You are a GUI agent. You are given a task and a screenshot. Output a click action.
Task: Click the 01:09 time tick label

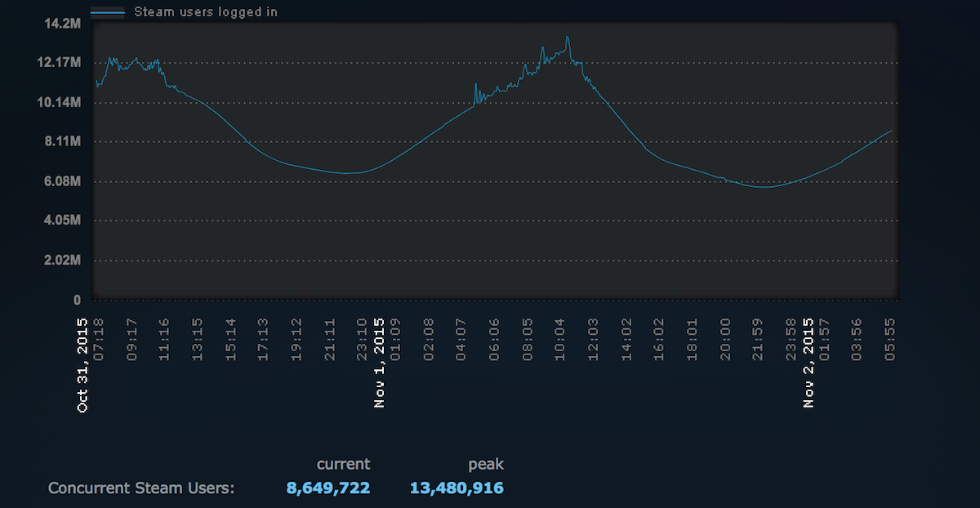395,340
